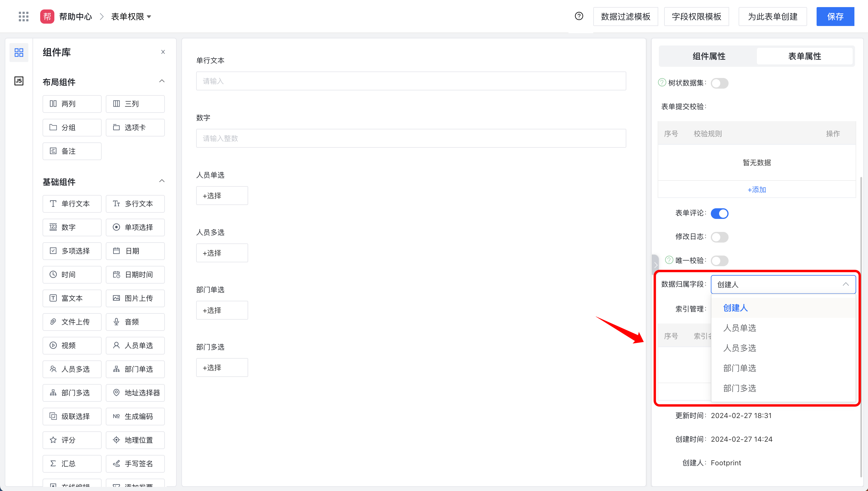Add the 地址选择器 component
868x491 pixels.
(x=135, y=393)
